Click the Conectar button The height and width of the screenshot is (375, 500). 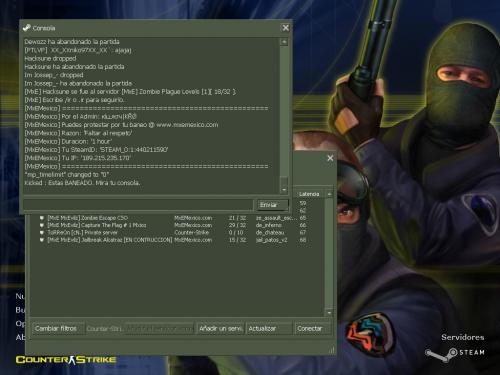[x=312, y=329]
